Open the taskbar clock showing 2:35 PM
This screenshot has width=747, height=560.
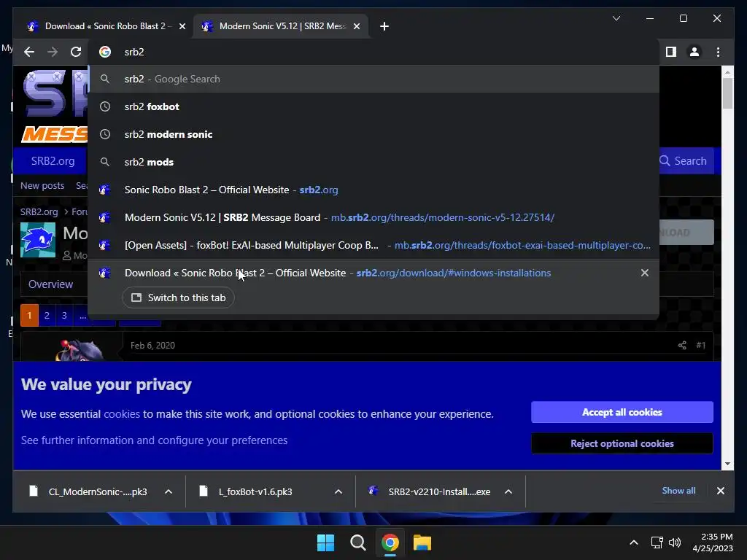coord(713,542)
